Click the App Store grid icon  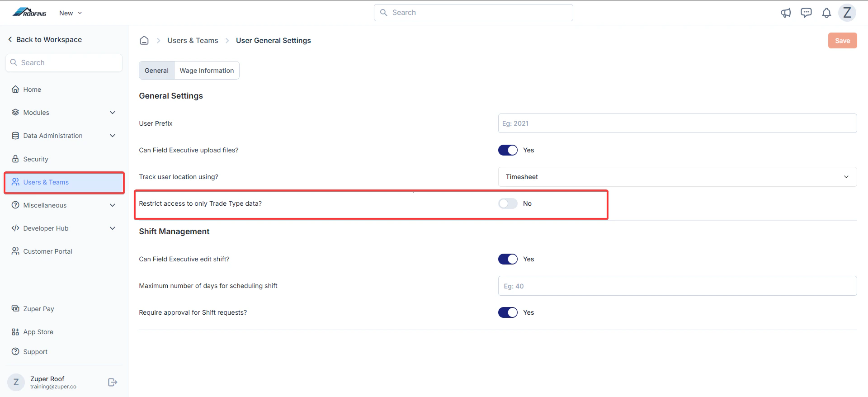(x=15, y=331)
